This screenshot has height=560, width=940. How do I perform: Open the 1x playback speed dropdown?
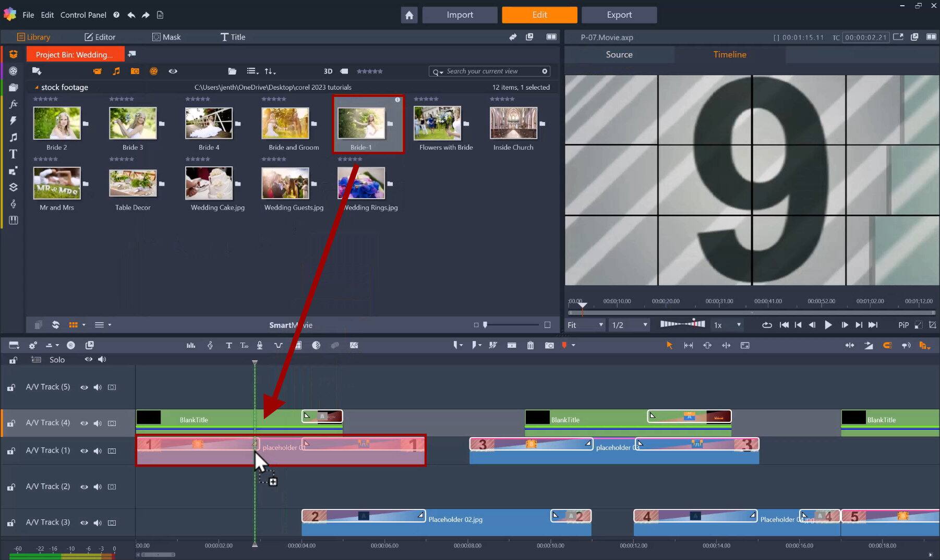(x=726, y=324)
